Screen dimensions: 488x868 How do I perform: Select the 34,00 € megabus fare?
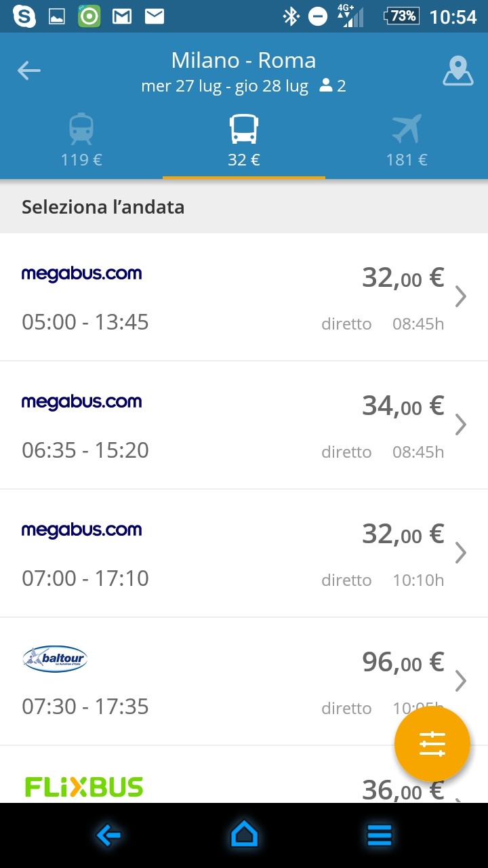403,406
